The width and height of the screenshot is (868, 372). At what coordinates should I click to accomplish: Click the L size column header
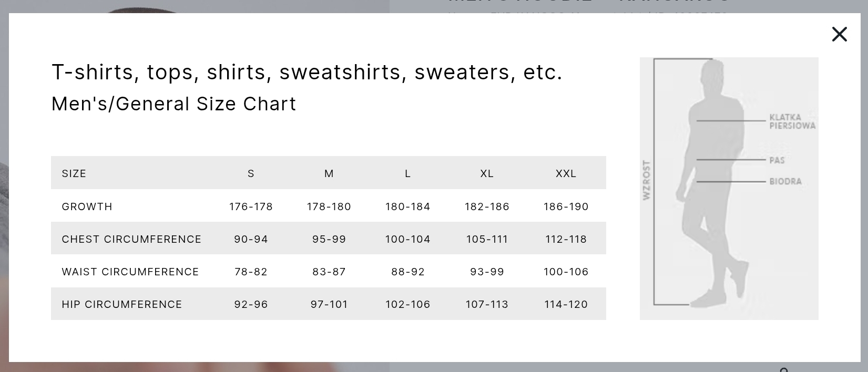pos(408,173)
